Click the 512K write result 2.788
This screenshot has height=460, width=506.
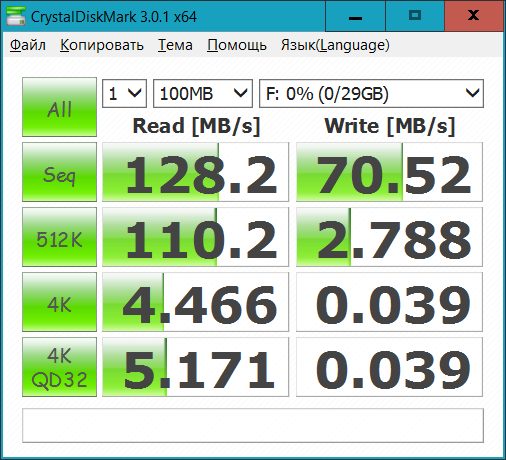(x=389, y=237)
